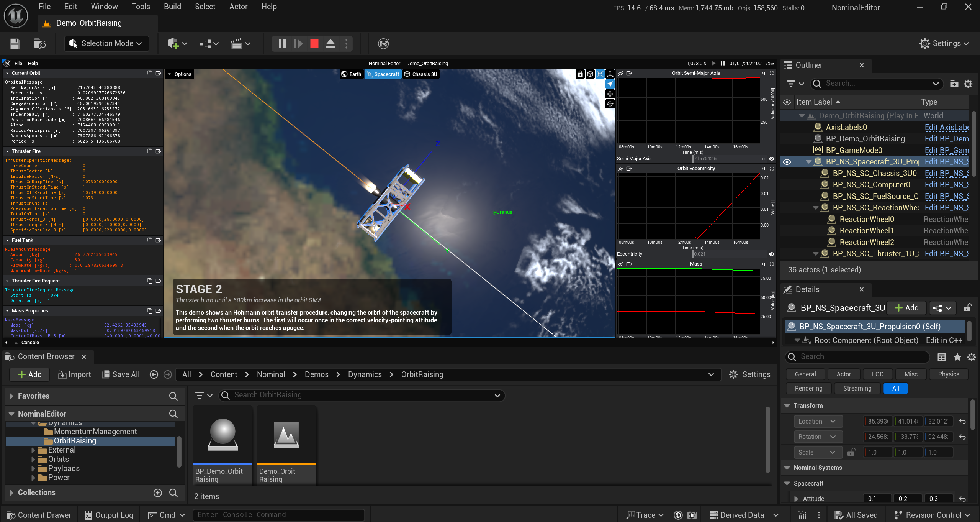Screen dimensions: 980x522
Task: Toggle the axes display icon in viewport
Action: [610, 74]
